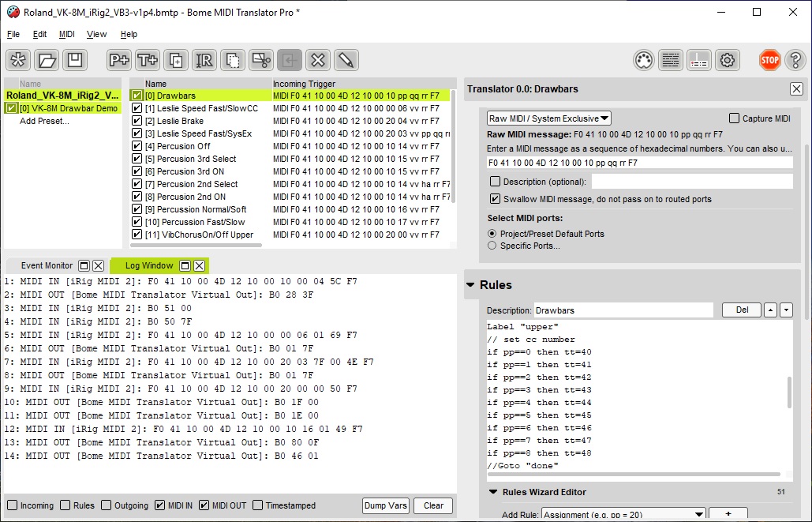The height and width of the screenshot is (522, 812).
Task: Add a new translator with T+ icon
Action: point(148,60)
